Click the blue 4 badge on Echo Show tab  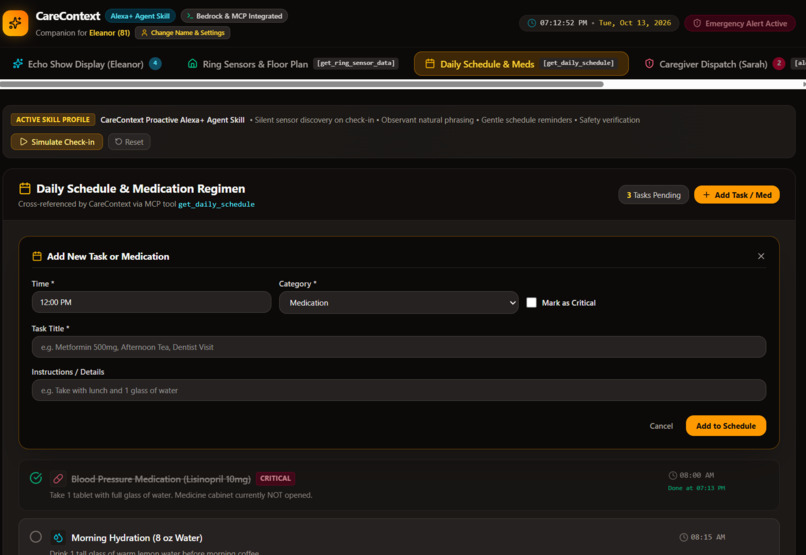[155, 64]
